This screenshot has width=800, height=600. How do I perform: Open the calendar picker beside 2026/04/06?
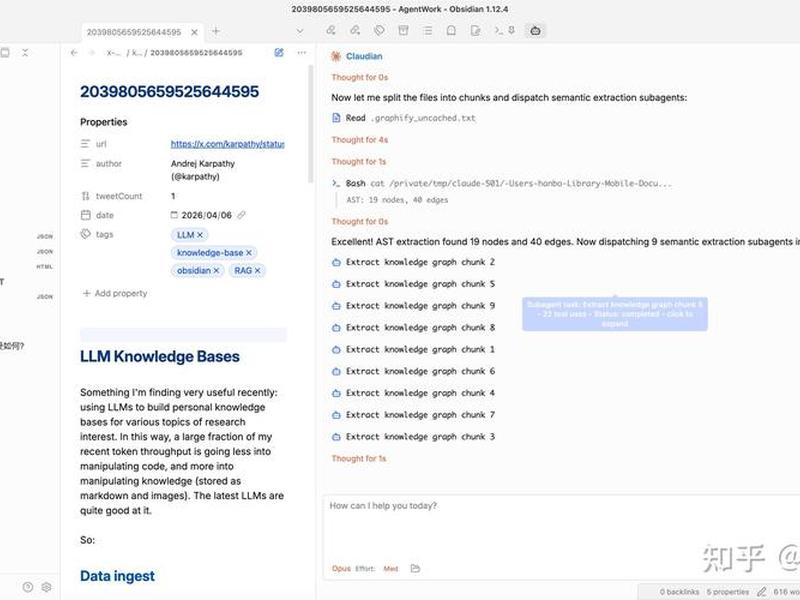tap(174, 215)
